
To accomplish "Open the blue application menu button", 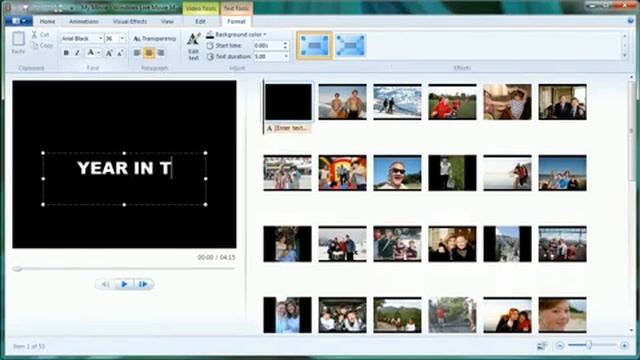I will click(19, 21).
